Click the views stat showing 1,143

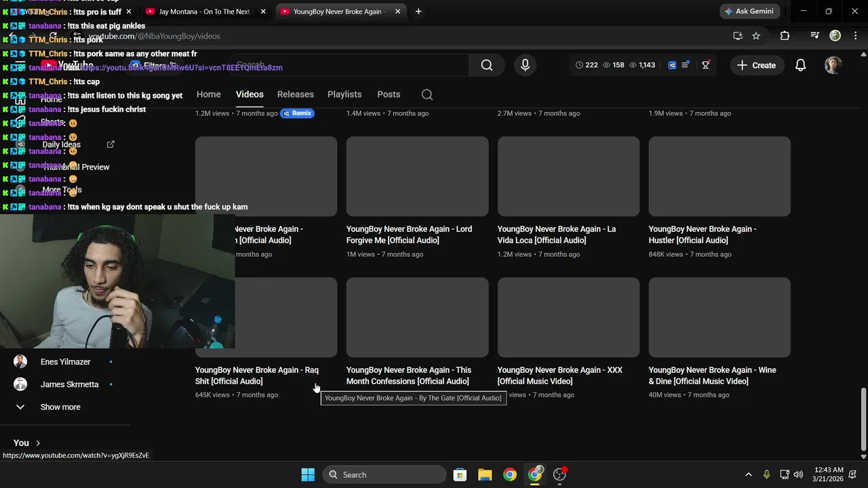642,65
